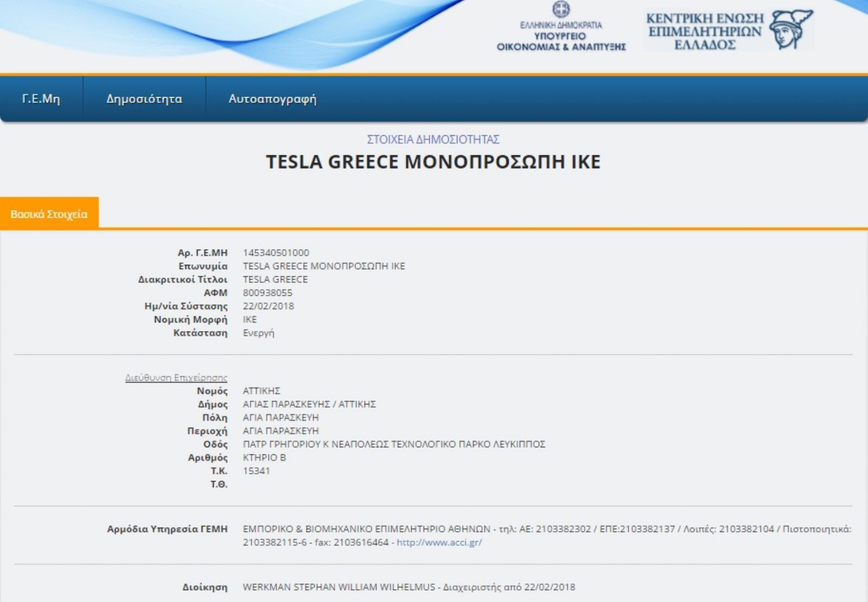Click the Διοίκηση label
This screenshot has height=602, width=868.
205,587
